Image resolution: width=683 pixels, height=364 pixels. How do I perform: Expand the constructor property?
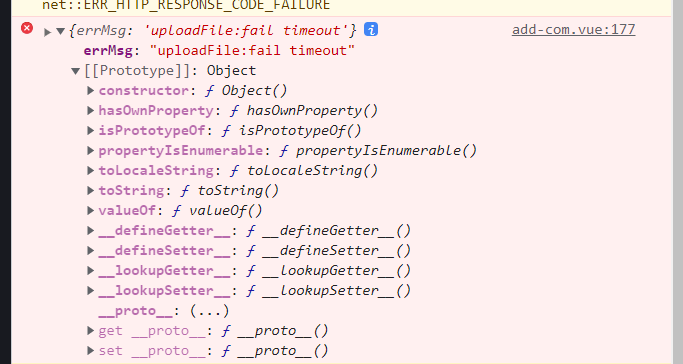pyautogui.click(x=90, y=90)
